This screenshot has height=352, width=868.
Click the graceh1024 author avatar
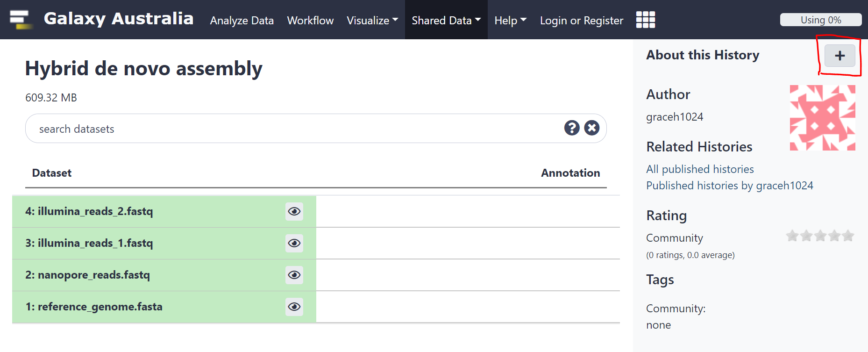822,118
